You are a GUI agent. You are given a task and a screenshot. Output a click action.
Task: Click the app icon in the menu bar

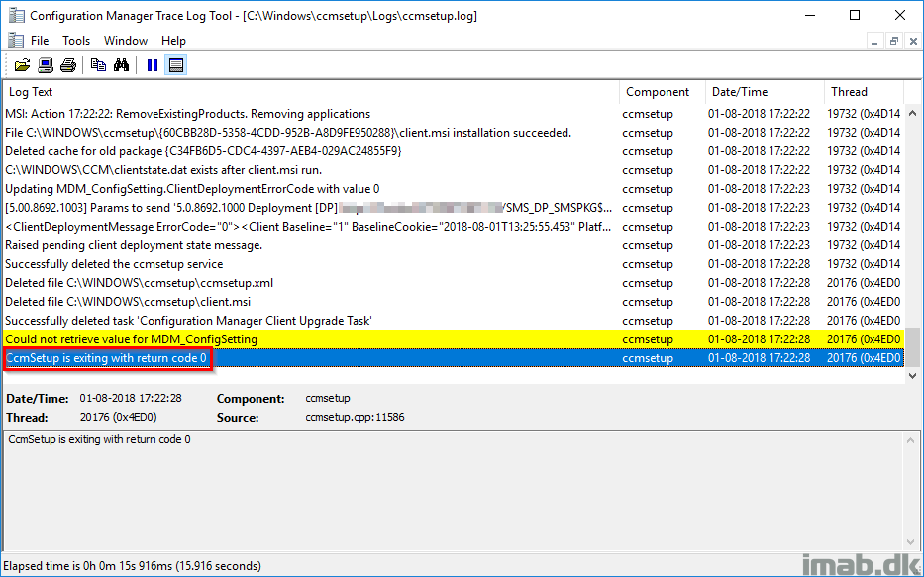14,41
